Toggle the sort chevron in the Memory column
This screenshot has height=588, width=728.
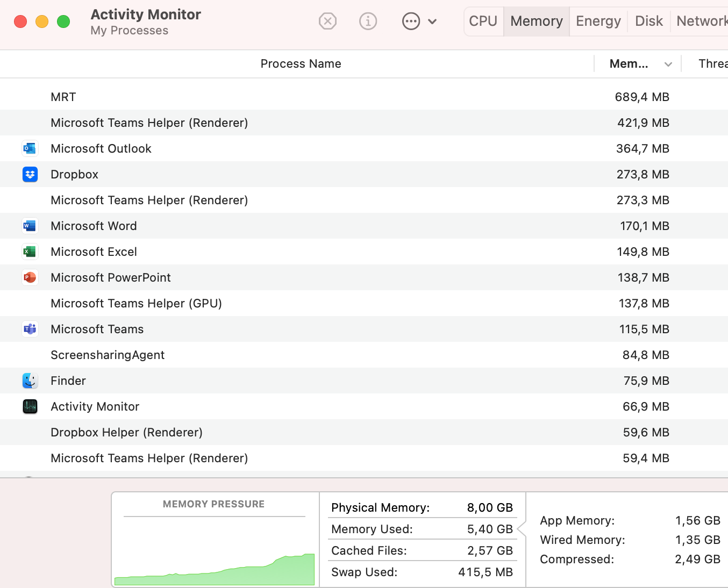coord(668,64)
